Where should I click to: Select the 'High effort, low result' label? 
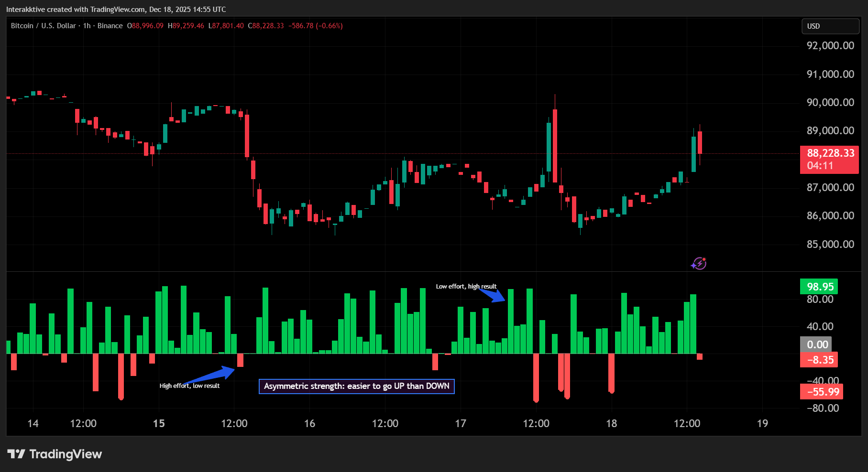[190, 386]
